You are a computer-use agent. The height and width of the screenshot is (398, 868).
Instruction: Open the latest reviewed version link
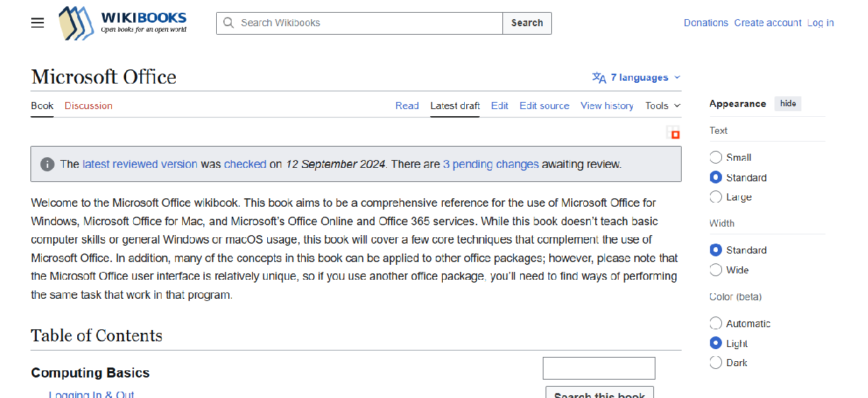point(140,164)
